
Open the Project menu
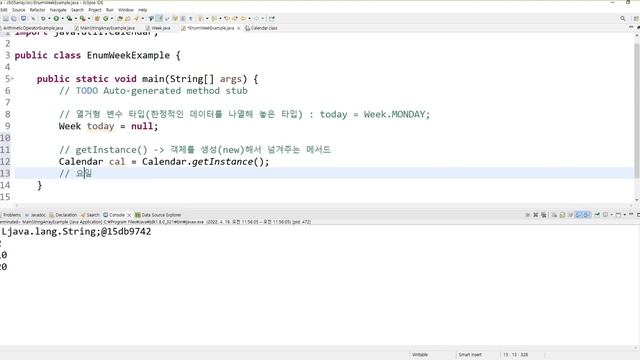coord(95,10)
